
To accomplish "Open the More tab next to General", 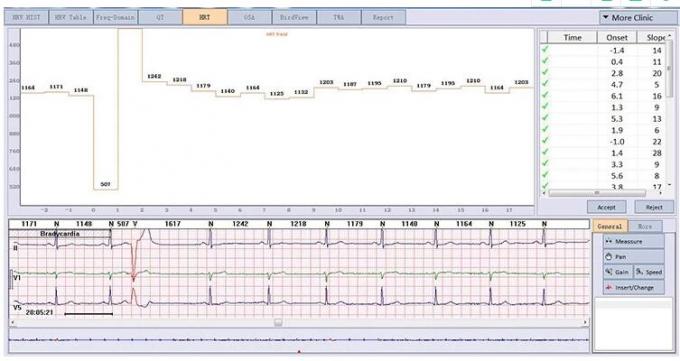I will tap(645, 226).
